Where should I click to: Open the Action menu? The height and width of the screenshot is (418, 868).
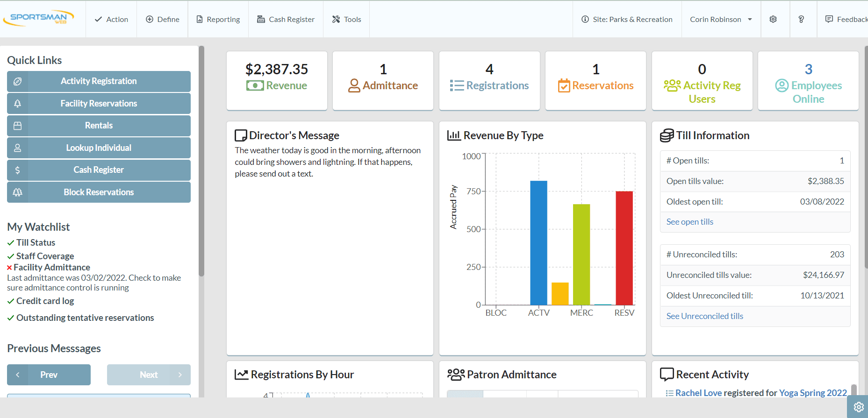click(x=111, y=19)
